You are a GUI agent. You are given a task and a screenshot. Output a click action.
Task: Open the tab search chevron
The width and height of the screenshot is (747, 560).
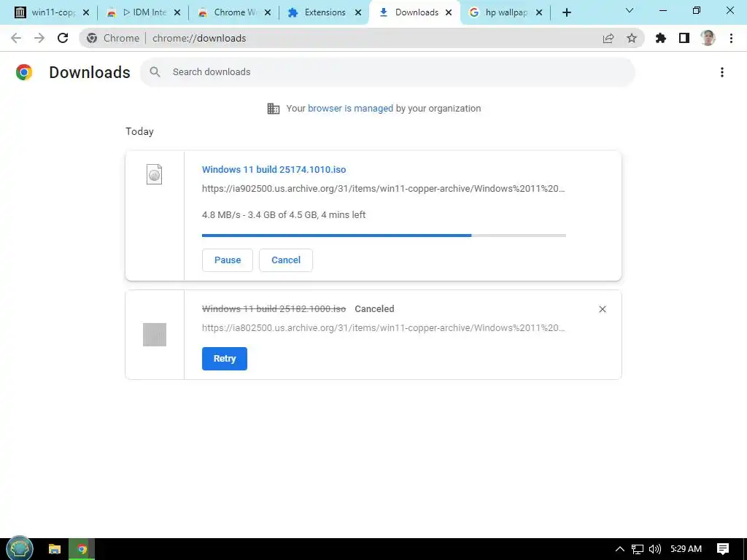click(630, 10)
